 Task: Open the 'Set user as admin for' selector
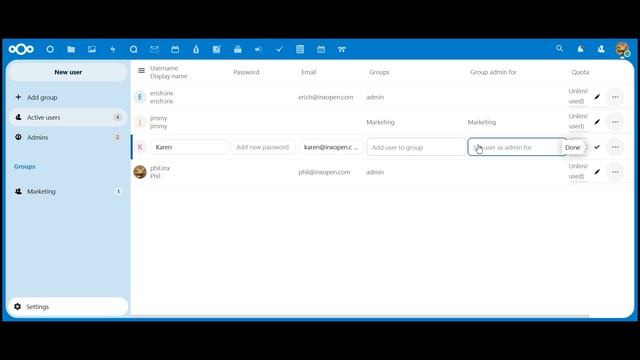point(517,147)
